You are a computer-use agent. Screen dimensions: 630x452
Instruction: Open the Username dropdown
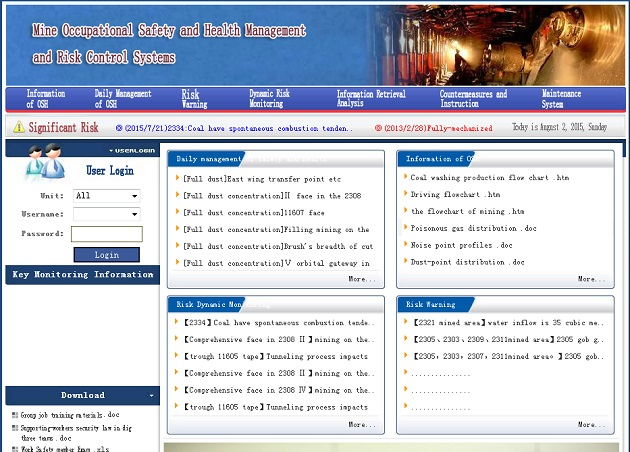pos(106,214)
